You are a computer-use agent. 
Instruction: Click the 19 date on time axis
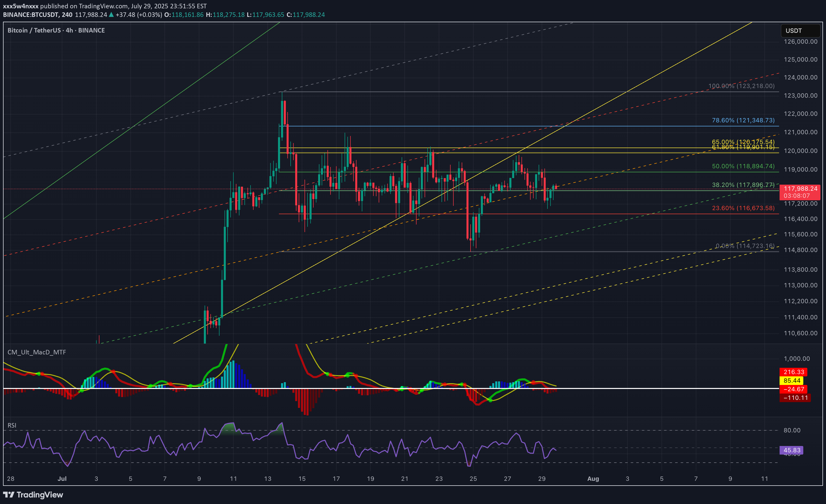tap(370, 479)
